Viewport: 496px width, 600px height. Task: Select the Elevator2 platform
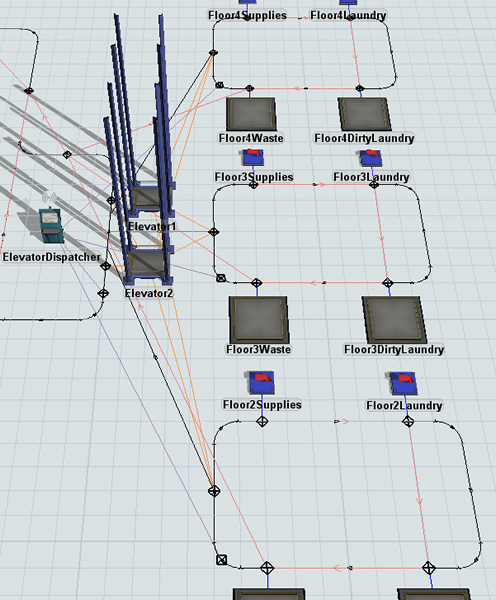tap(145, 264)
